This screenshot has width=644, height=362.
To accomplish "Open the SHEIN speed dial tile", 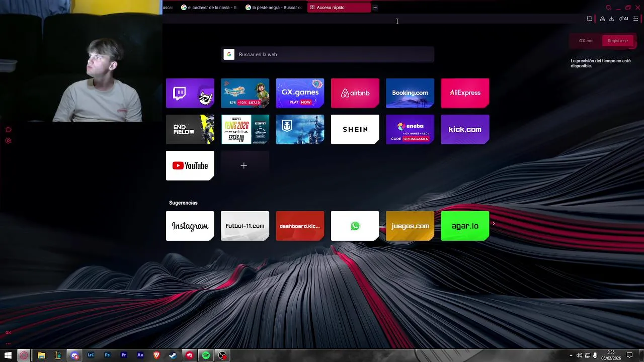I will pos(355,129).
